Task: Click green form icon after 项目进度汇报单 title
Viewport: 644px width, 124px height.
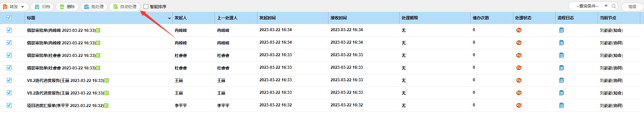Action: click(106, 106)
